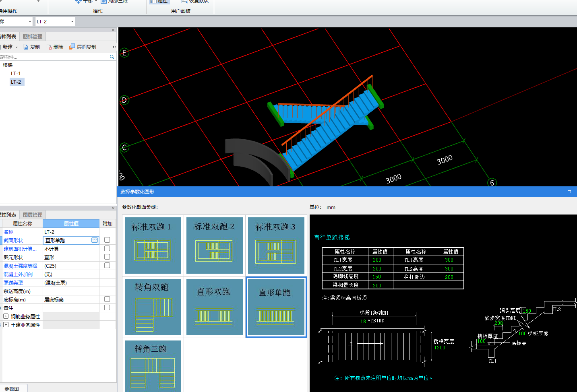Click the 层间复制 (copy between floors) button
This screenshot has height=392, width=577.
click(83, 47)
